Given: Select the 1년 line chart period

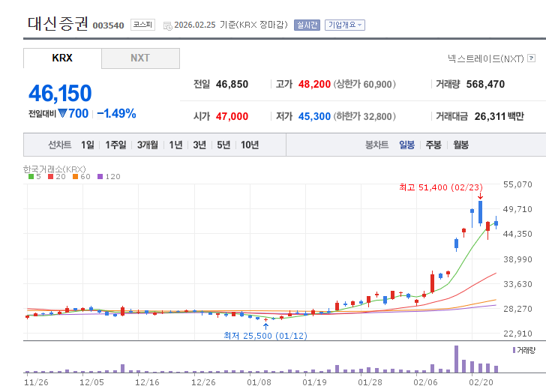Looking at the screenshot, I should pyautogui.click(x=175, y=145).
